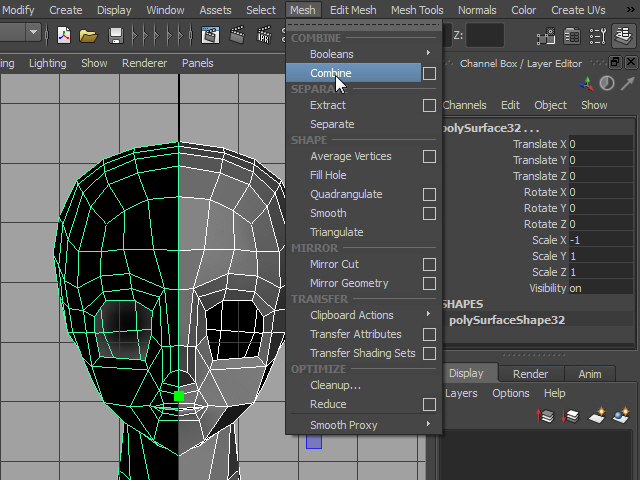640x480 pixels.
Task: Open the render view clapperboard window icon
Action: (x=211, y=35)
